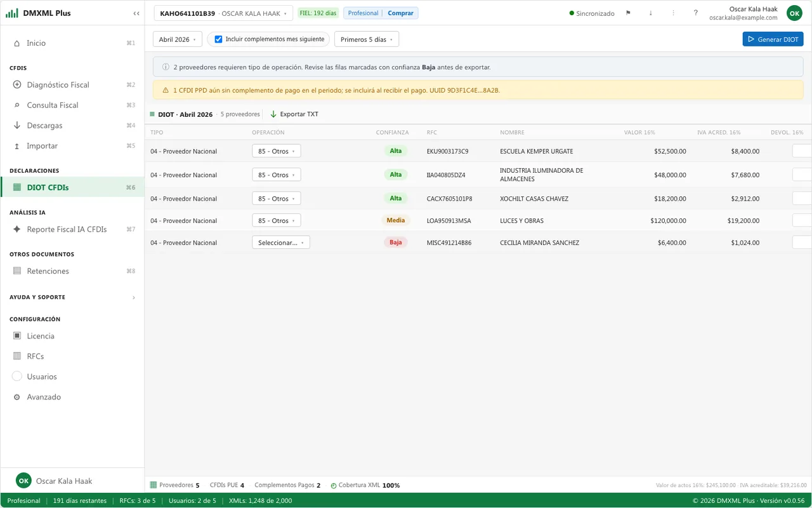Viewport: 812px width, 508px height.
Task: Expand Ayuda y Soporte section
Action: [x=72, y=297]
